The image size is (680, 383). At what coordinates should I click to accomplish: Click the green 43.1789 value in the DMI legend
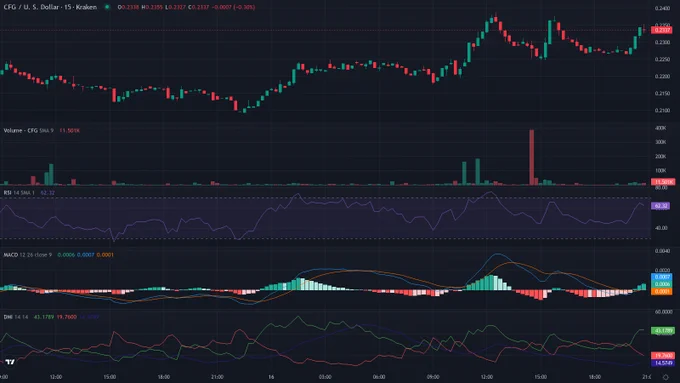[x=44, y=317]
